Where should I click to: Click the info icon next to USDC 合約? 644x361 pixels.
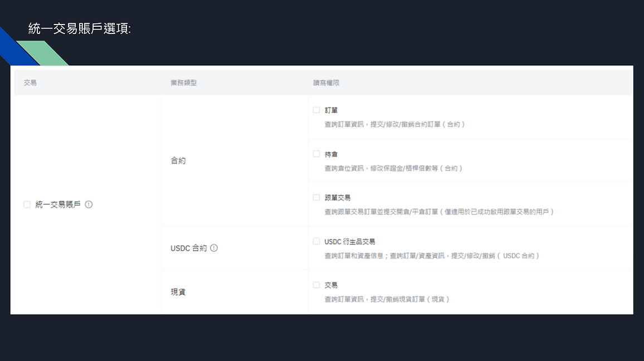click(x=214, y=248)
